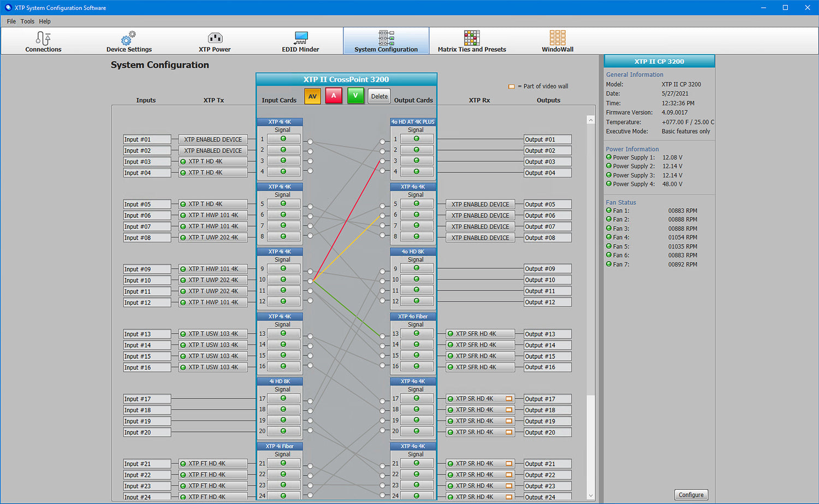The height and width of the screenshot is (504, 819).
Task: Select XTP FT HD 4K on Input #21
Action: (x=213, y=464)
